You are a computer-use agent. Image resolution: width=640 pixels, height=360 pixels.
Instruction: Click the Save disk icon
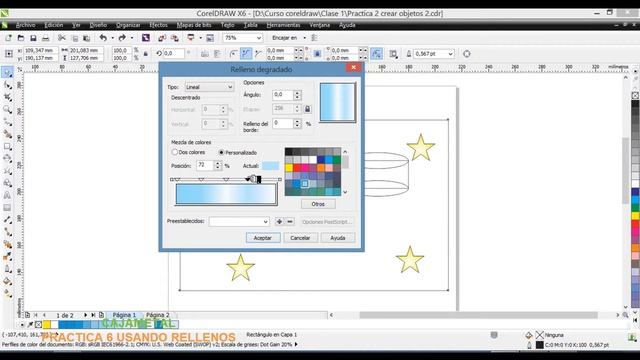pos(33,38)
